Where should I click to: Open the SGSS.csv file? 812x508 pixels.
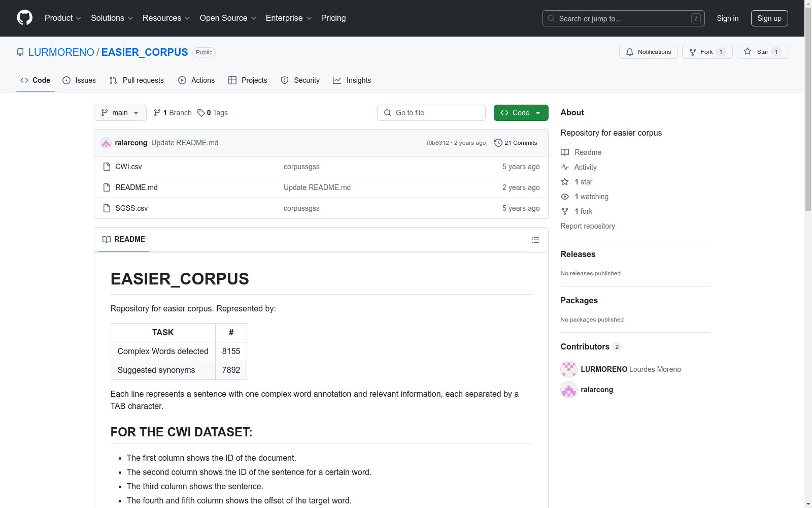131,208
